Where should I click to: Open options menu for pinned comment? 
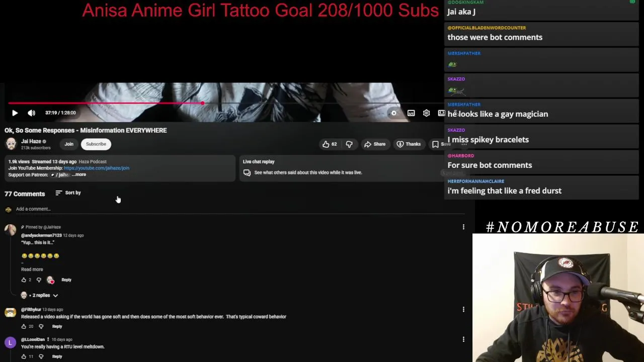pyautogui.click(x=463, y=227)
